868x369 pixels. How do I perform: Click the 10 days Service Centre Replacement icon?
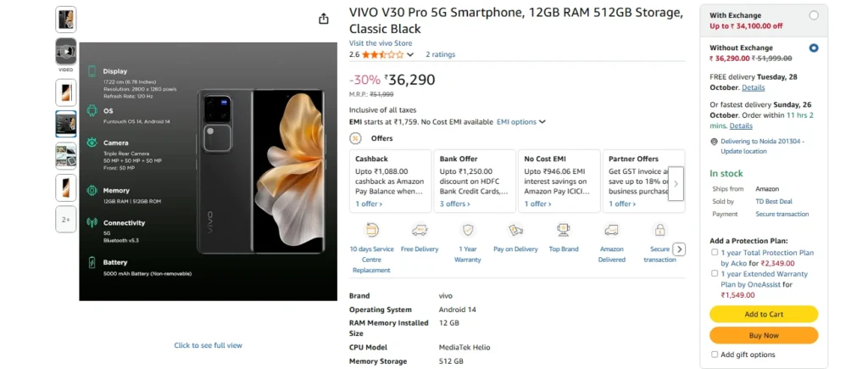[371, 231]
